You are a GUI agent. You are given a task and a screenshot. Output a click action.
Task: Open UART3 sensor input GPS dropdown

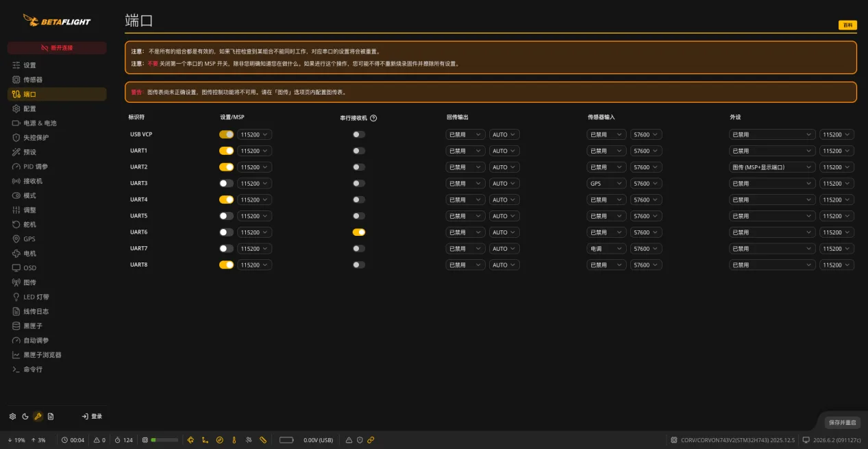pos(606,183)
